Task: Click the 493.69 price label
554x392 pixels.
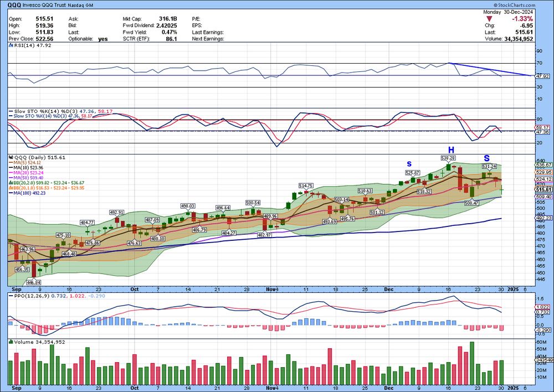Action: 329,221
